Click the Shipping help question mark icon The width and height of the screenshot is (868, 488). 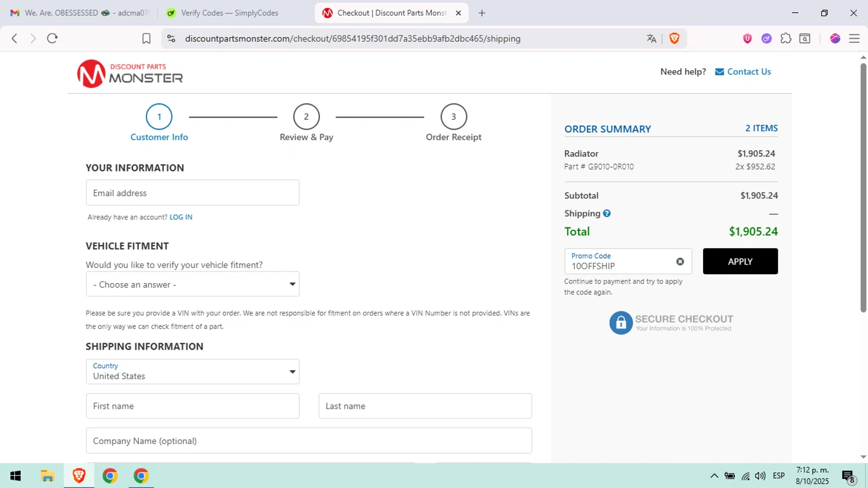pyautogui.click(x=606, y=214)
